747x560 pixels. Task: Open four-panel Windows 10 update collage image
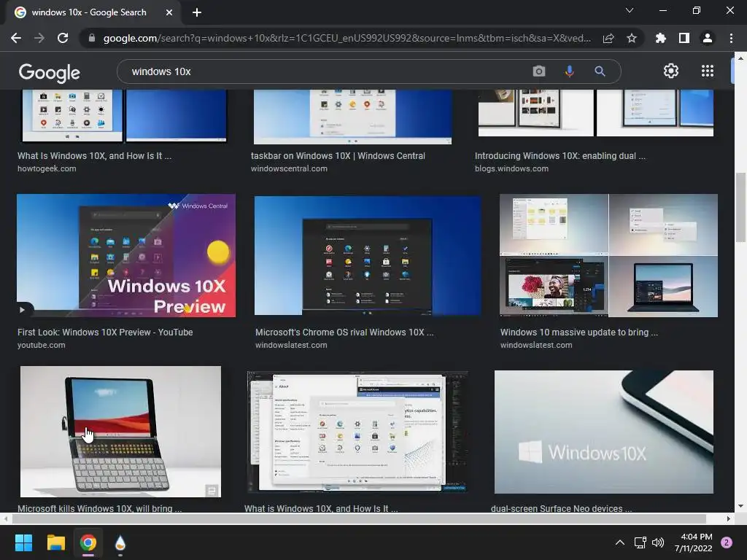pos(609,255)
